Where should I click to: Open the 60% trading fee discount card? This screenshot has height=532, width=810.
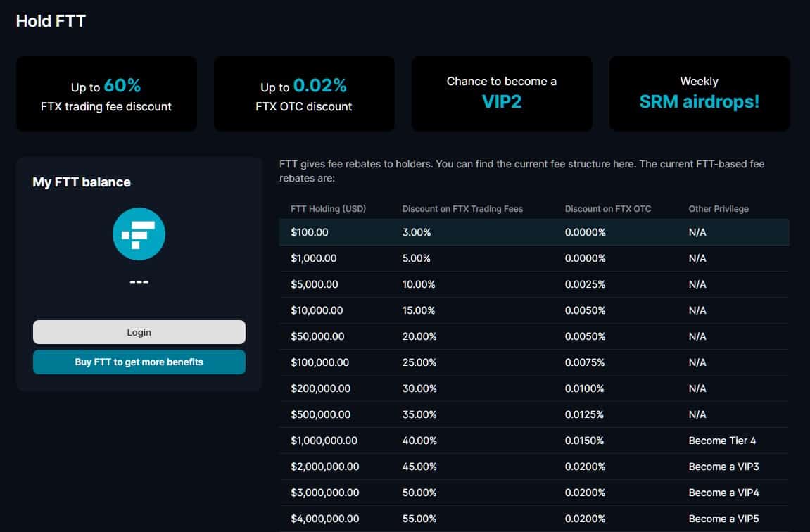pos(106,94)
